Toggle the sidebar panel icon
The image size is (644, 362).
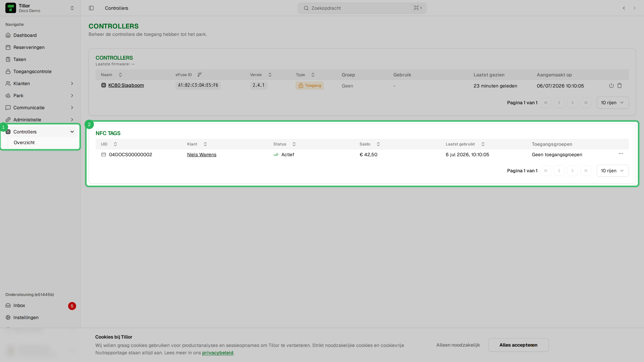(x=91, y=8)
